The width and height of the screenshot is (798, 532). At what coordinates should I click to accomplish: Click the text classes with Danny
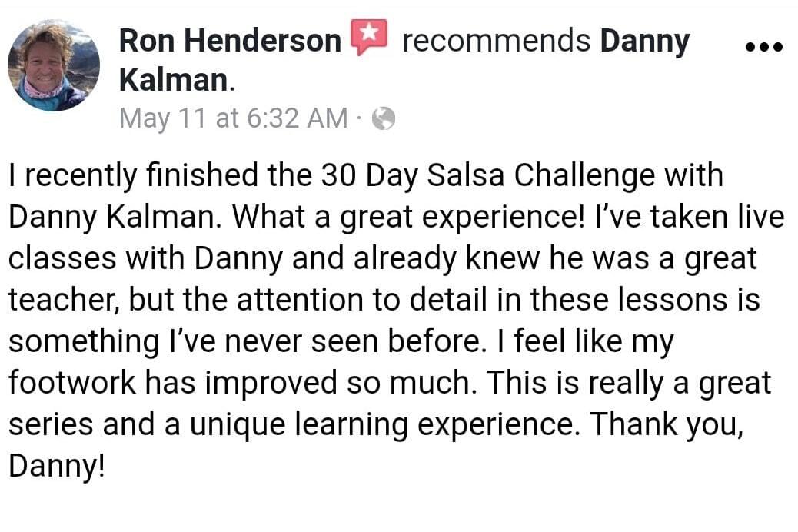(x=145, y=260)
